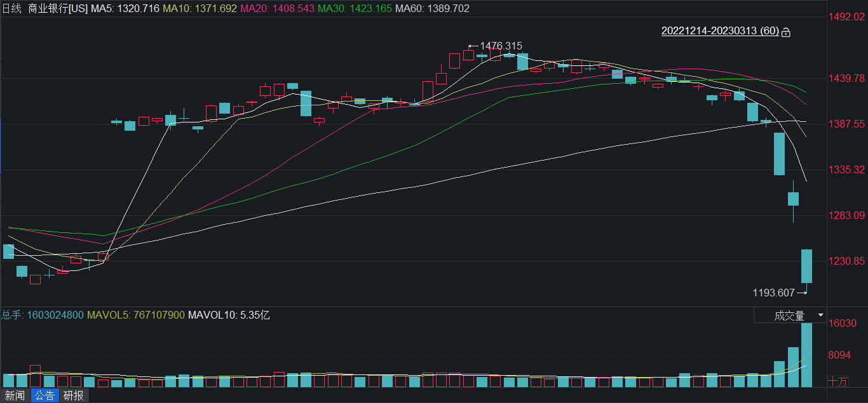Viewport: 868px width, 403px height.
Task: Click the last tall volume bar
Action: 806,355
